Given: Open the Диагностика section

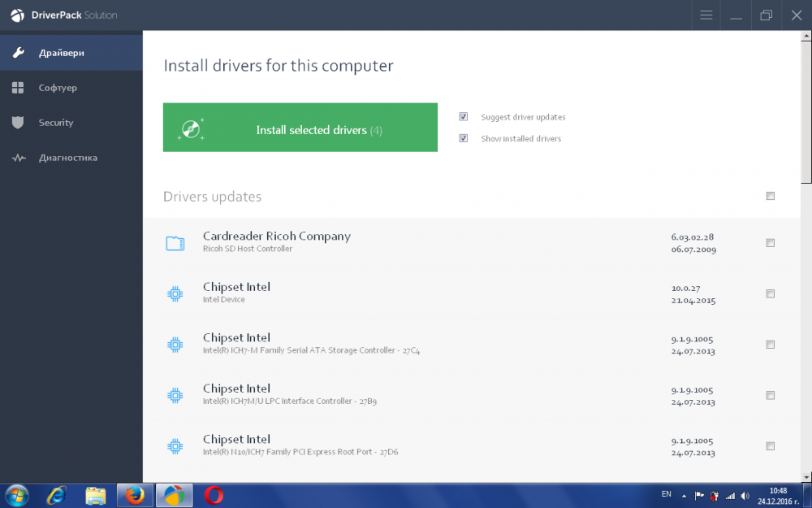Looking at the screenshot, I should (x=71, y=158).
